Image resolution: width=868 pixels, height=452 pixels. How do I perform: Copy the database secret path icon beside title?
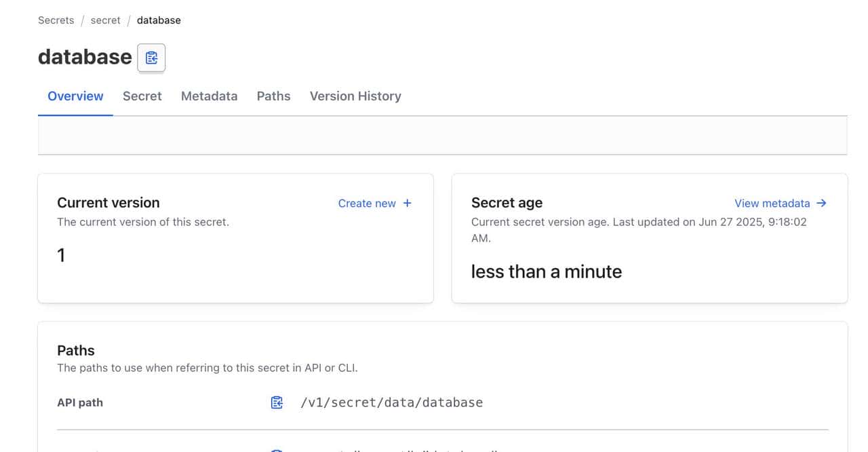point(151,58)
